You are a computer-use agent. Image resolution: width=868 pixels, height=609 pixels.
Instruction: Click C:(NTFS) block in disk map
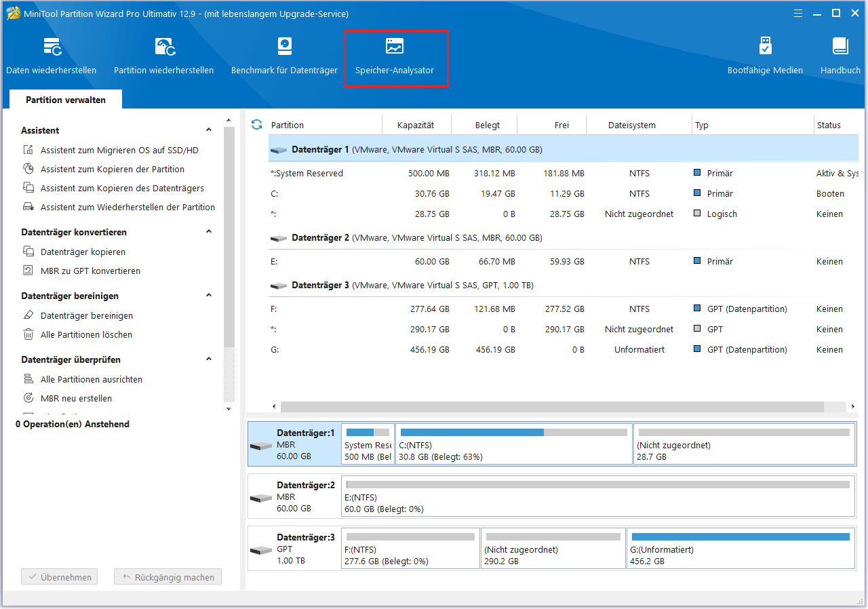pos(513,444)
